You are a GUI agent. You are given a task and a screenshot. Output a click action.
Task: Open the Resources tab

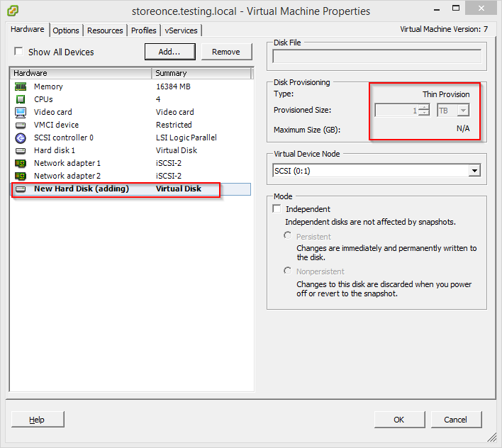coord(105,30)
